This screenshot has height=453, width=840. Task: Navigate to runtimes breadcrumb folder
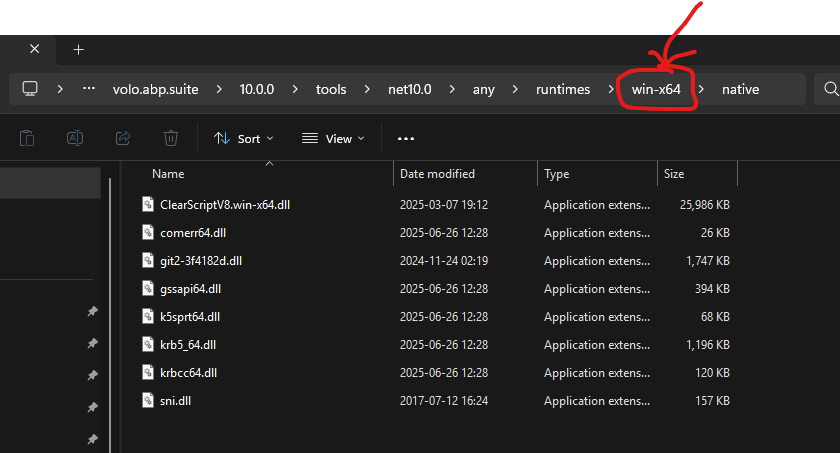coord(563,89)
